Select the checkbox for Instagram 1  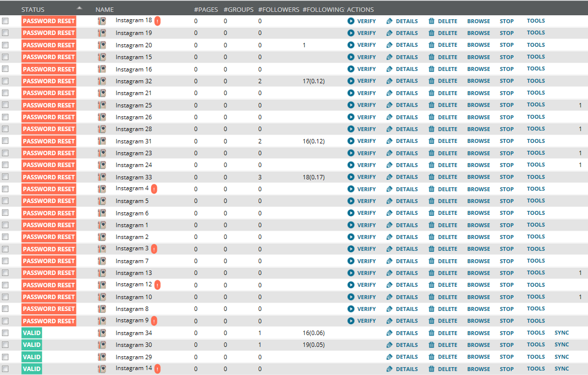tap(5, 225)
